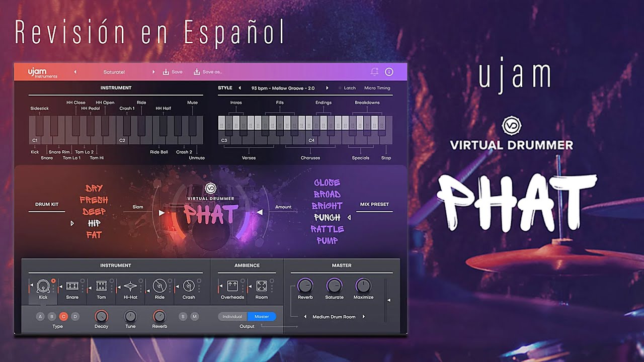Switch output to Individual

[232, 317]
